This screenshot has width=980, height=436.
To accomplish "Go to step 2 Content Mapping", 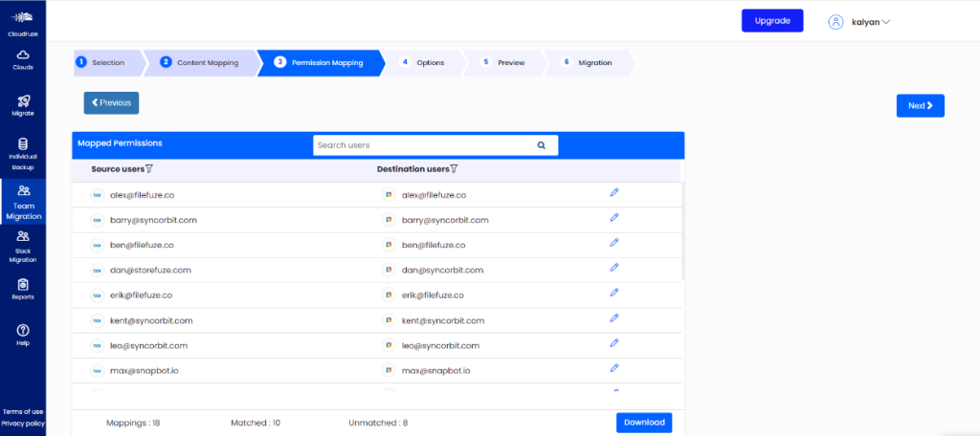I will coord(200,62).
